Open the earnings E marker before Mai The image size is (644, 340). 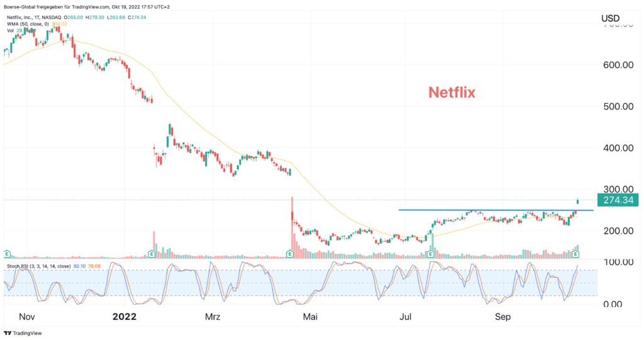click(289, 254)
